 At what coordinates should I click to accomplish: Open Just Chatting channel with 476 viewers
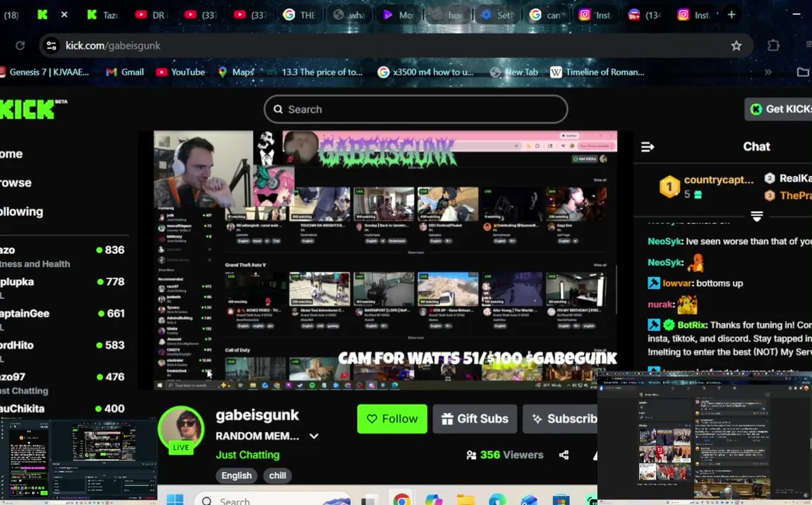pos(62,383)
